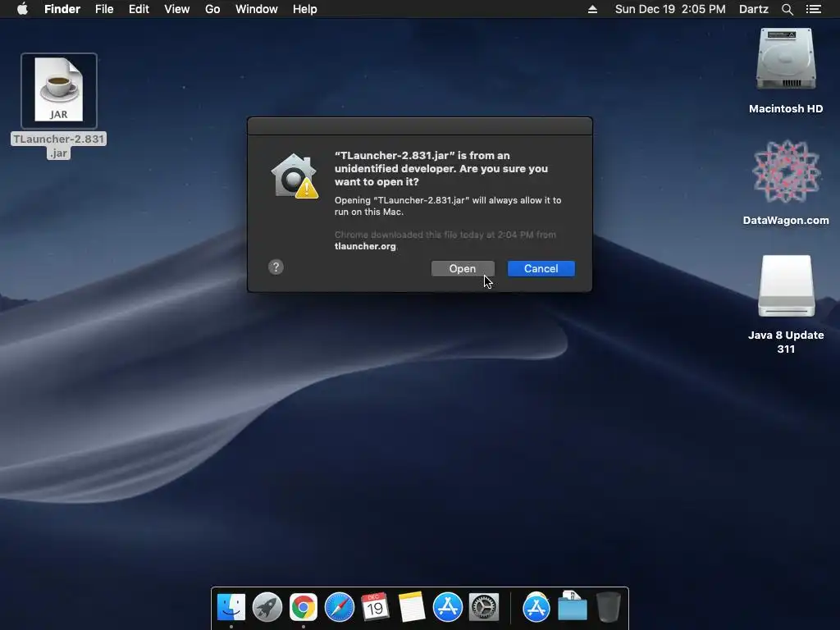Click the Macintosh HD label text
The width and height of the screenshot is (840, 630).
pos(786,109)
